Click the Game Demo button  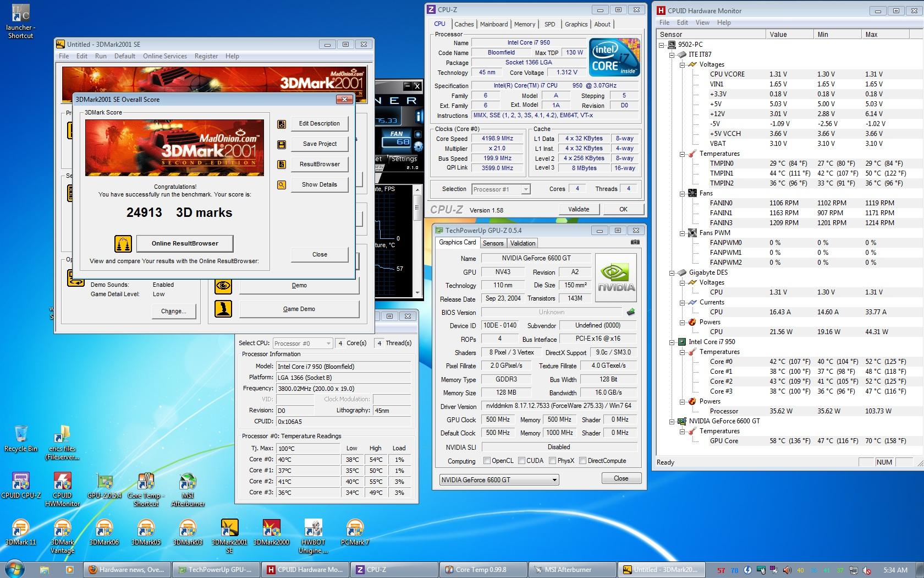pos(299,309)
